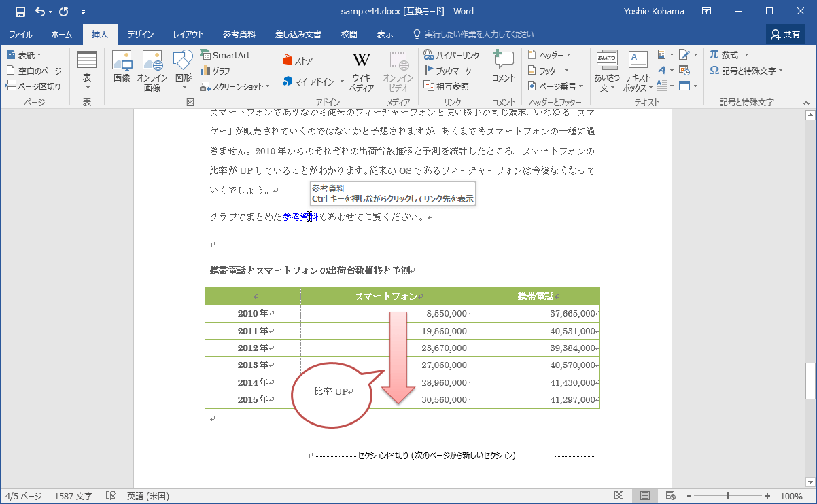Screen dimensions: 817x504
Task: Insert a 表紙 cover page
Action: [24, 55]
